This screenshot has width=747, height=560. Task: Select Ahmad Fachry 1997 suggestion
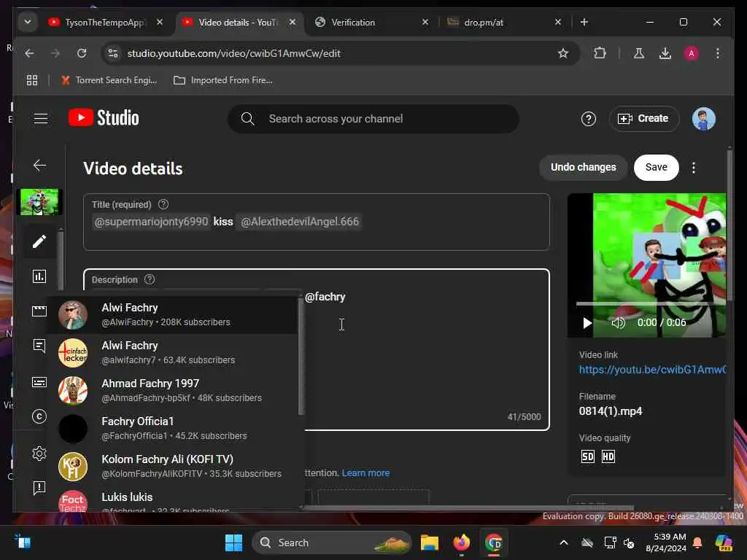click(172, 391)
